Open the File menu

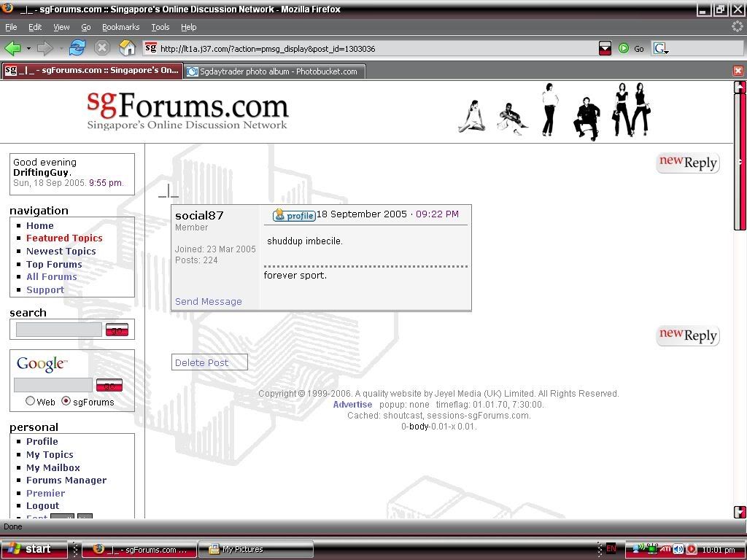click(x=10, y=27)
